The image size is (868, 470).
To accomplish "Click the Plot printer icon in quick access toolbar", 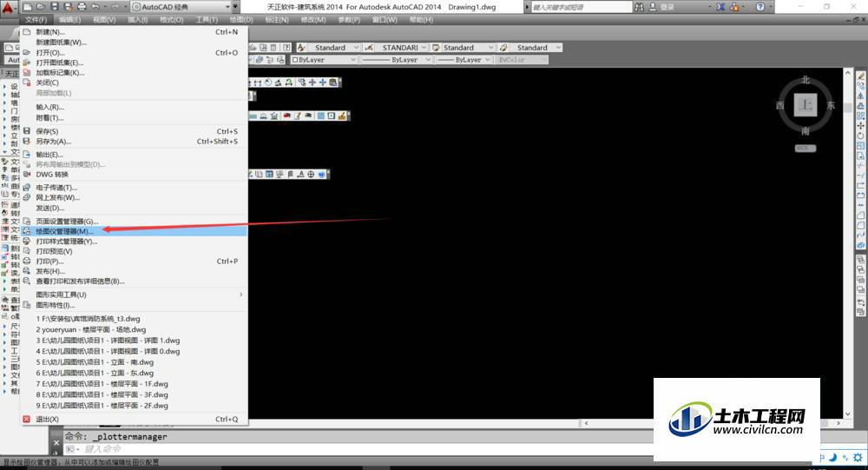I will (82, 7).
